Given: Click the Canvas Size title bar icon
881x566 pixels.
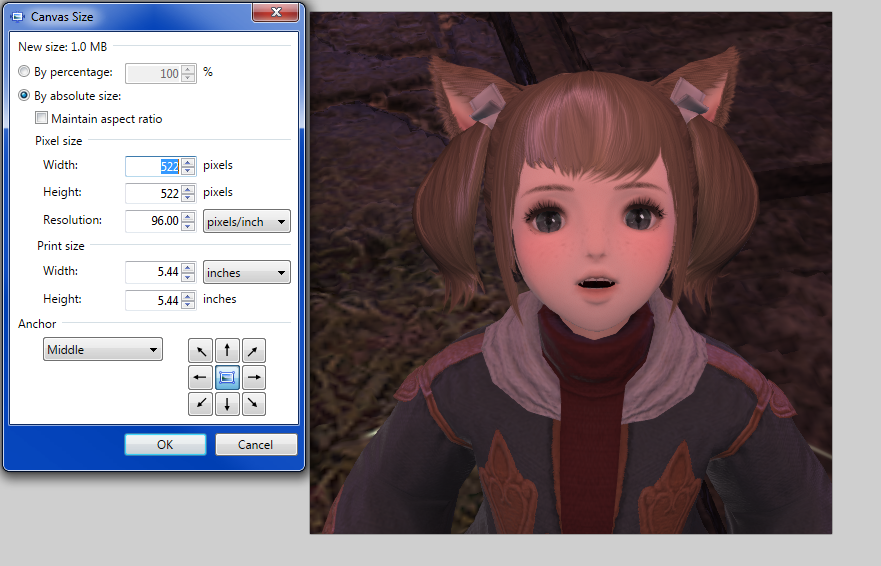Looking at the screenshot, I should (18, 17).
